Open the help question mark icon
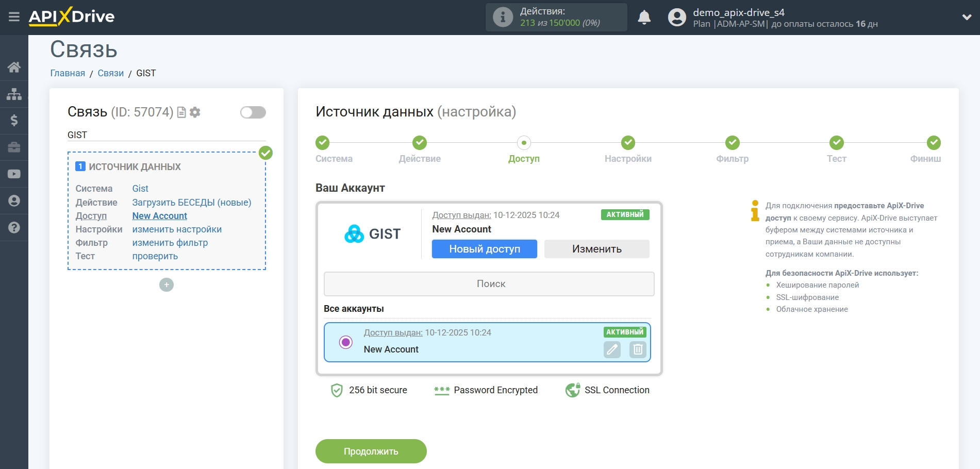Screen dimensions: 980x469 [x=14, y=227]
